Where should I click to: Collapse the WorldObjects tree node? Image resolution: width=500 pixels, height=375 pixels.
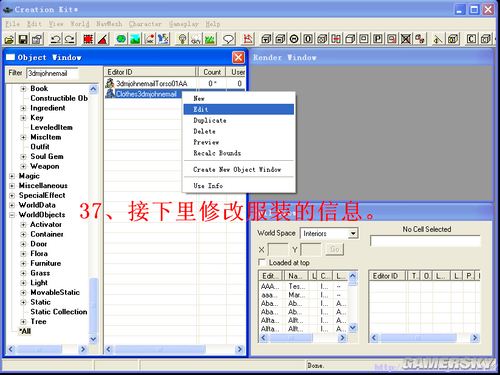(x=12, y=215)
